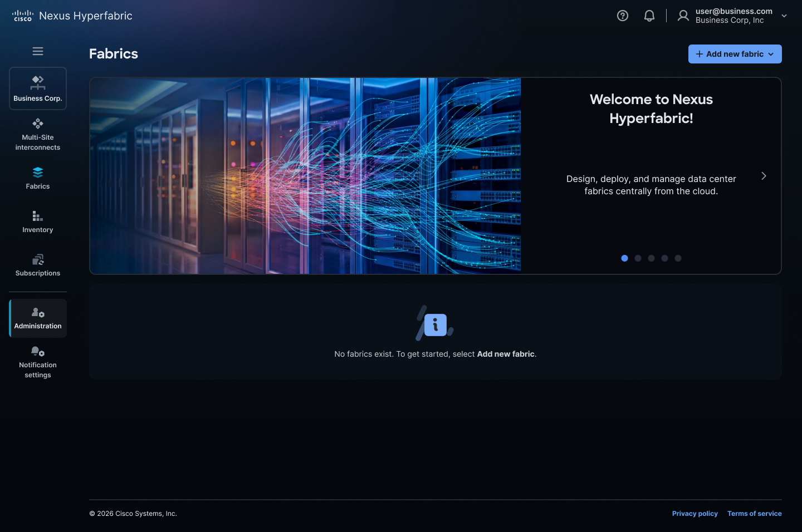The image size is (802, 532).
Task: Click the Welcome to Nexus Hyperfabric heading
Action: (x=651, y=109)
